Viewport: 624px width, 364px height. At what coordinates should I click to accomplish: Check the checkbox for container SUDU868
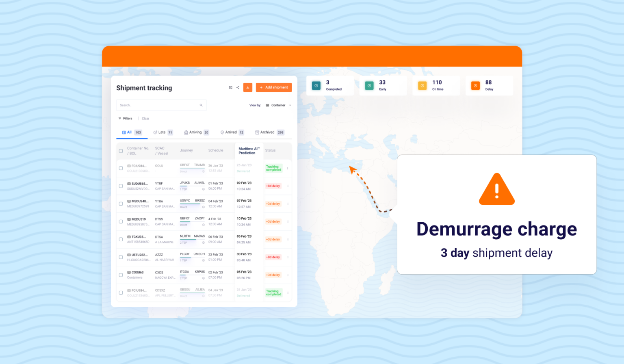121,186
